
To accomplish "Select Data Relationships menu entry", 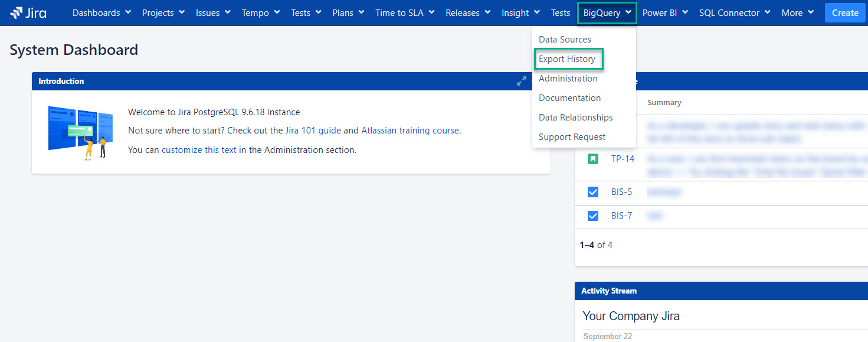I will click(575, 118).
